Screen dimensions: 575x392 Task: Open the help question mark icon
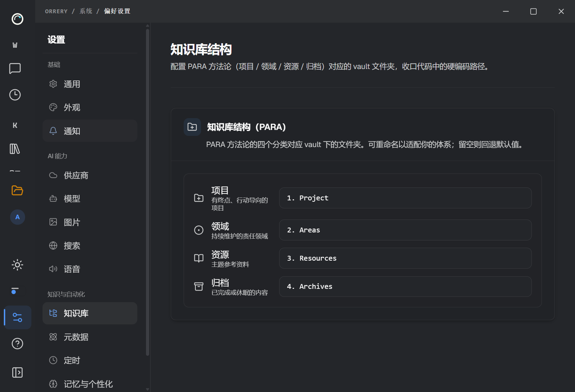pos(17,344)
